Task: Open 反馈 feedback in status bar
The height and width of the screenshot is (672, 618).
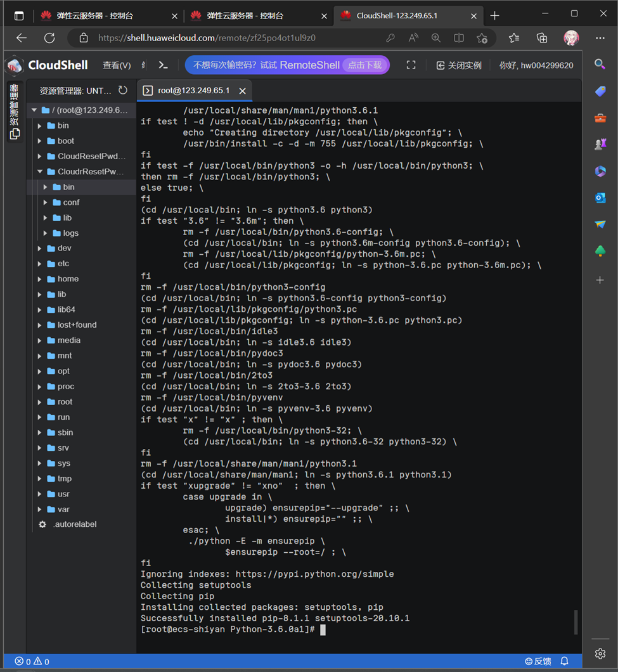Action: 538,661
